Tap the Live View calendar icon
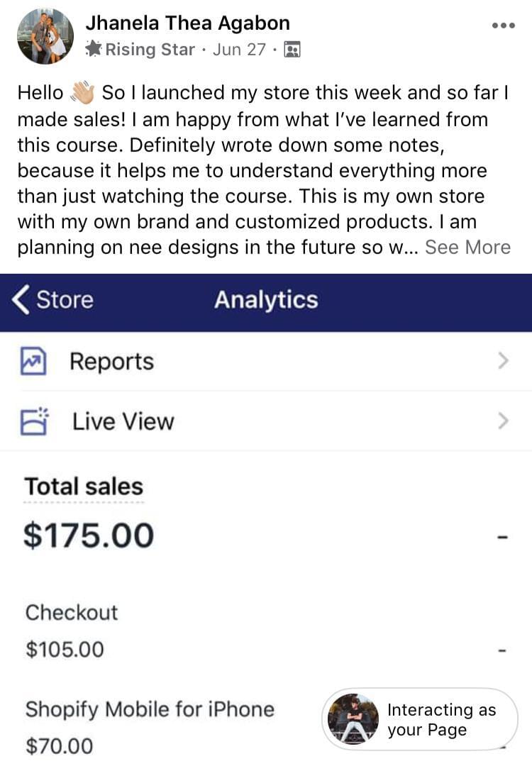This screenshot has width=532, height=771. tap(33, 421)
